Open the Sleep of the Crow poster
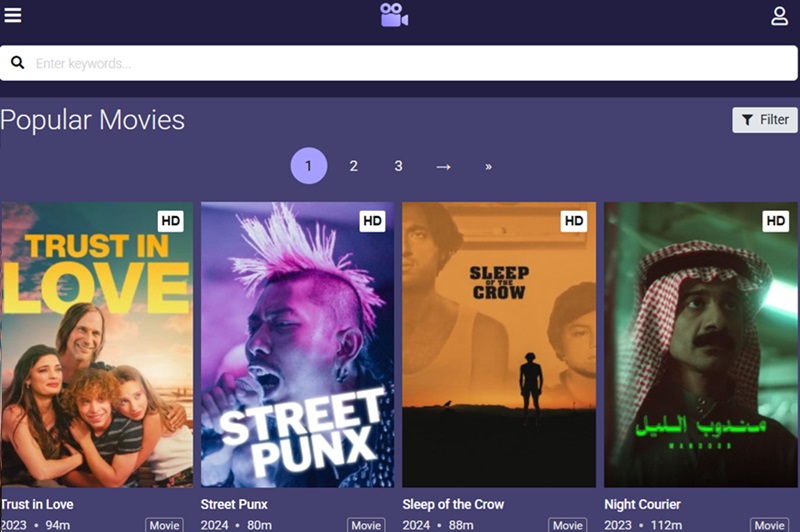800x532 pixels. coord(499,344)
